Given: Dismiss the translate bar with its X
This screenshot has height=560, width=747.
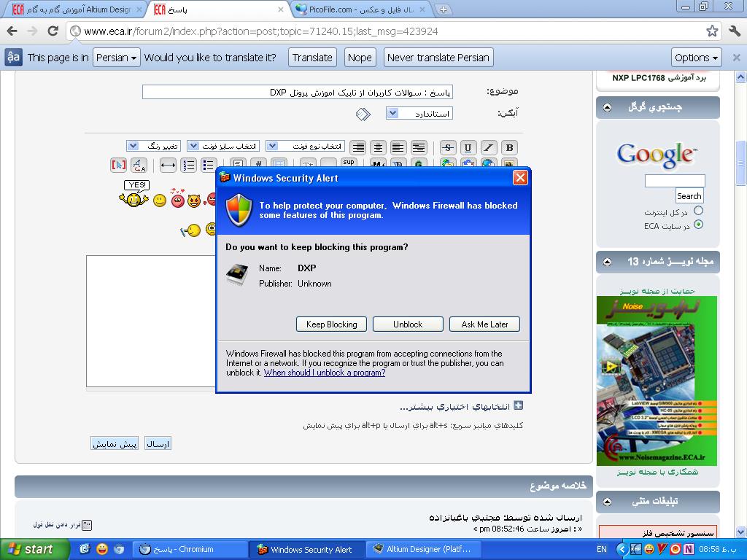Looking at the screenshot, I should coord(736,58).
